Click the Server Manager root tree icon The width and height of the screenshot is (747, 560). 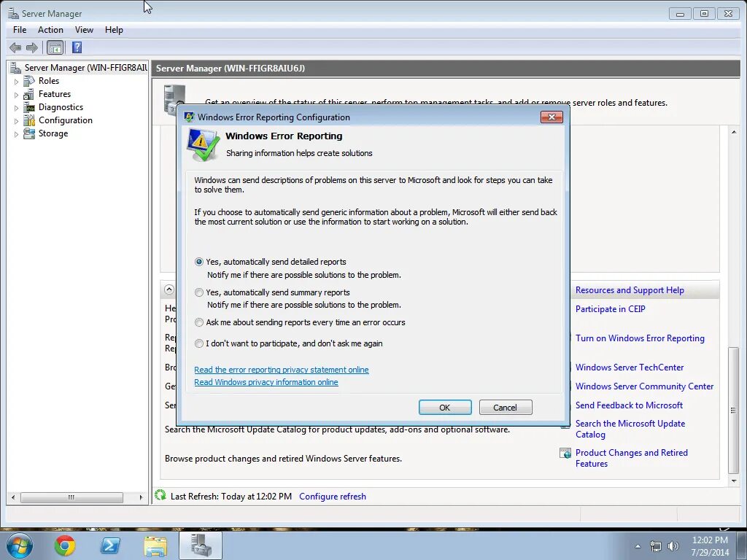[16, 68]
